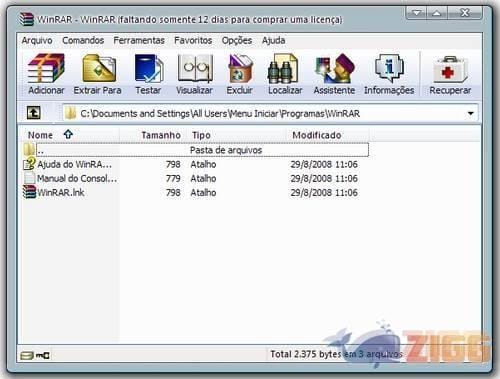Select the Localizar binoculars icon
Screen dimensions: 500x379
click(283, 68)
